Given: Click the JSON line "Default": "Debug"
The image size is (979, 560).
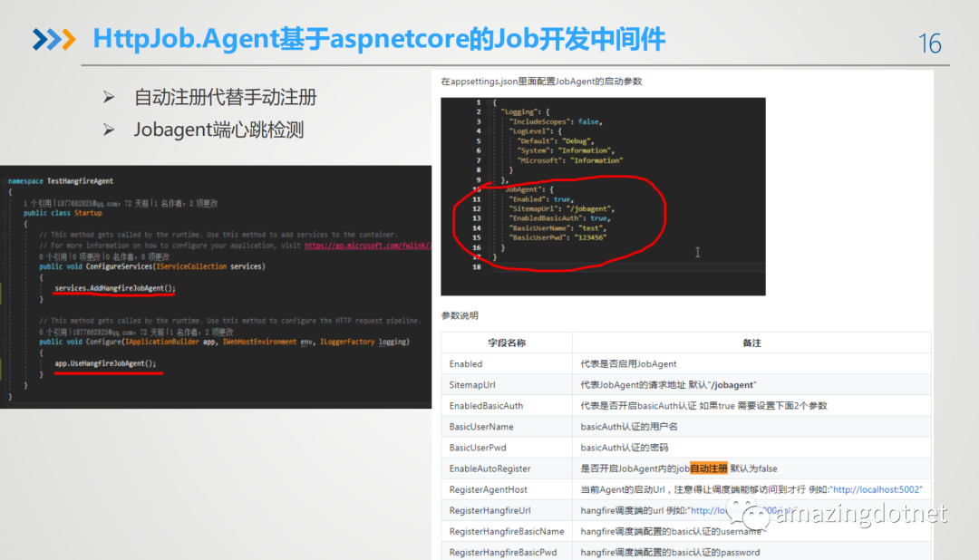Looking at the screenshot, I should pyautogui.click(x=555, y=141).
